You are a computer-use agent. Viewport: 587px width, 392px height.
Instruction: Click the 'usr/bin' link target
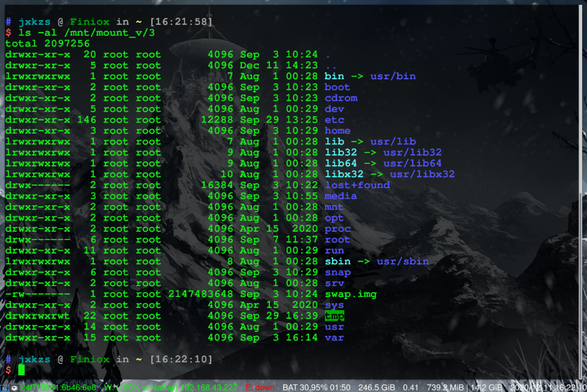pos(393,77)
